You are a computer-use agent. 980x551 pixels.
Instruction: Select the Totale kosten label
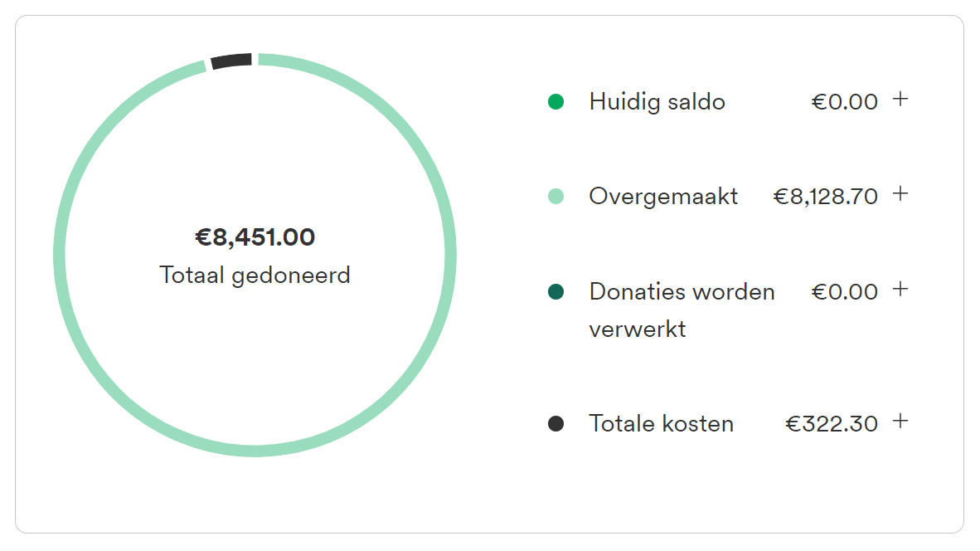[x=662, y=423]
